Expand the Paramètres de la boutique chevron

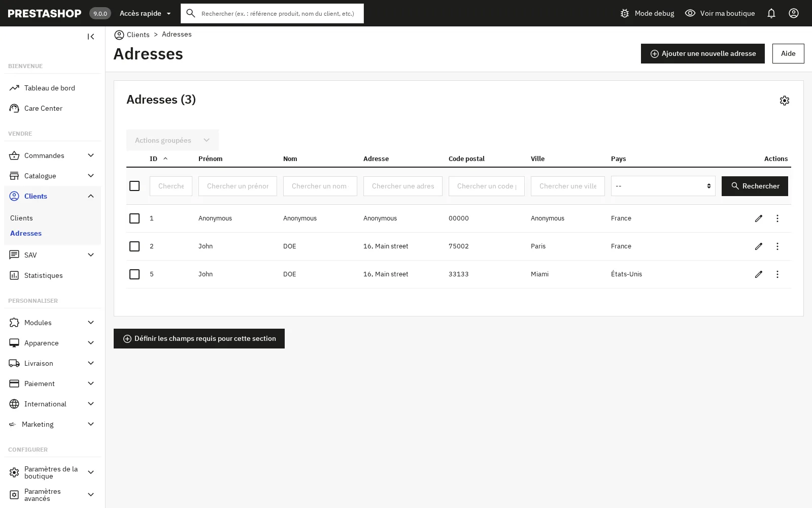91,472
